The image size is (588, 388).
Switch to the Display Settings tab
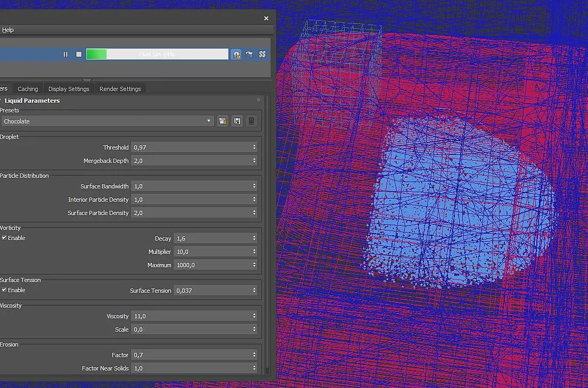(69, 89)
